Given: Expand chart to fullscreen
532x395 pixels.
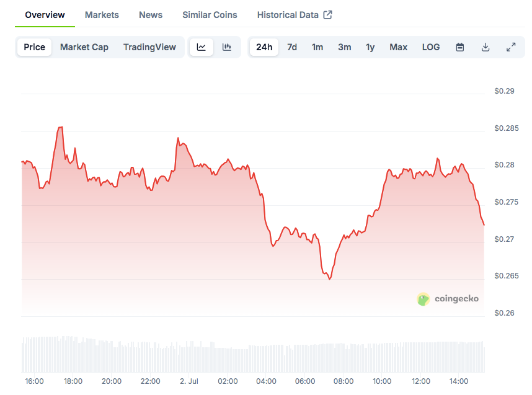Looking at the screenshot, I should coord(511,47).
